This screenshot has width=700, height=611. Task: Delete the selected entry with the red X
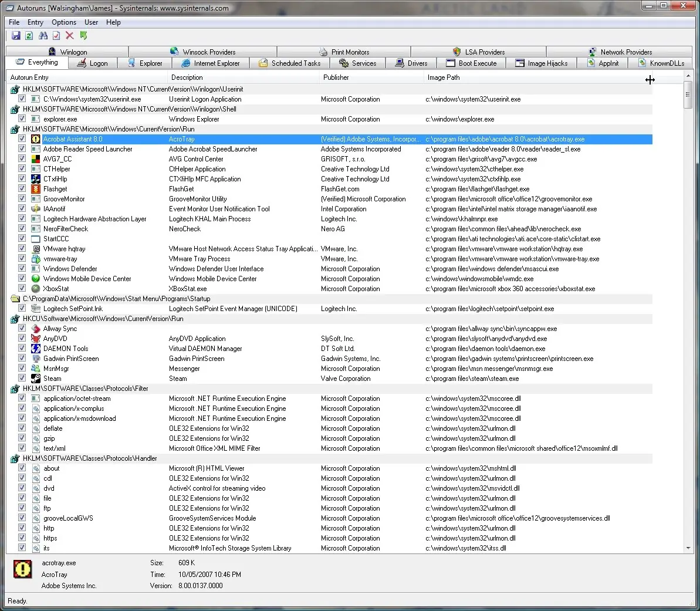70,36
